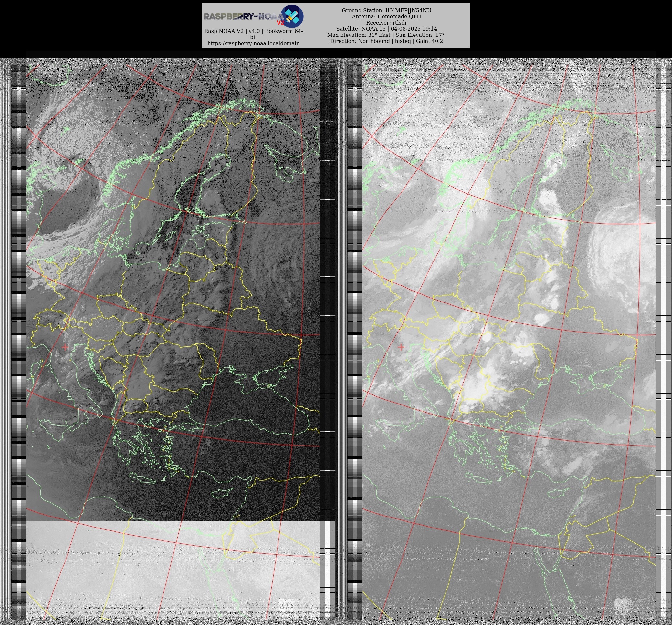Click the red ground station cross on left image
This screenshot has width=672, height=625.
[65, 347]
